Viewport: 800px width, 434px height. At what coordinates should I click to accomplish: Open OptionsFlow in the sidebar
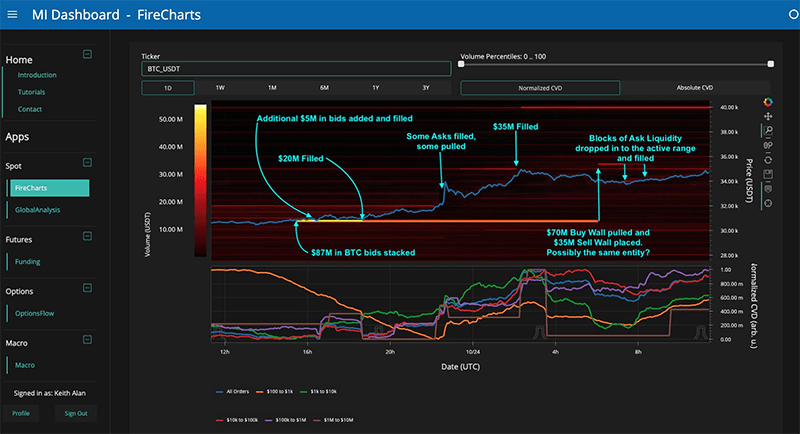click(34, 313)
